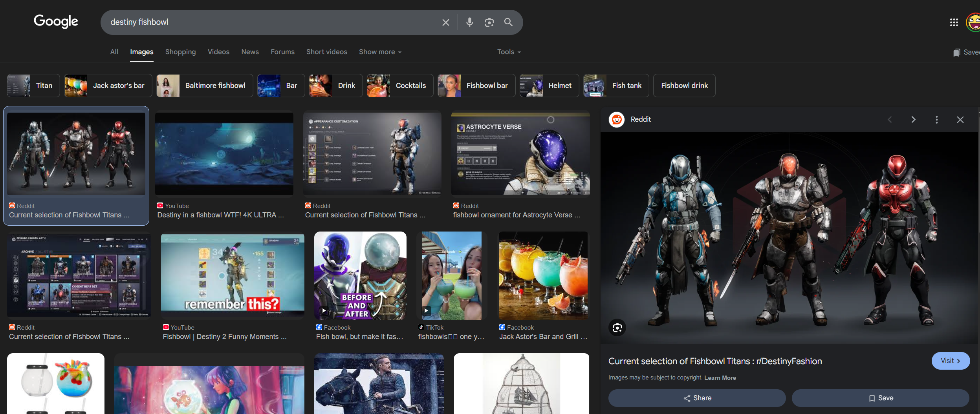Filter by the Fish tank chip
The width and height of the screenshot is (980, 414).
coord(616,86)
